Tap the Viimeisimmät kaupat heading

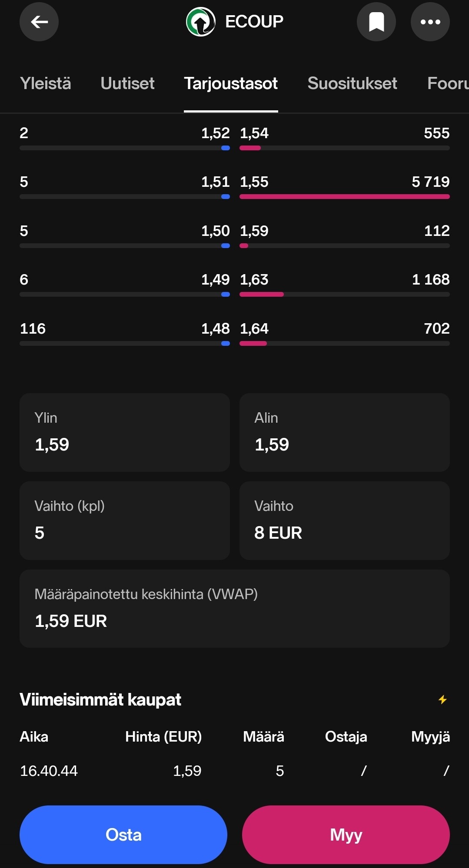pos(100,699)
